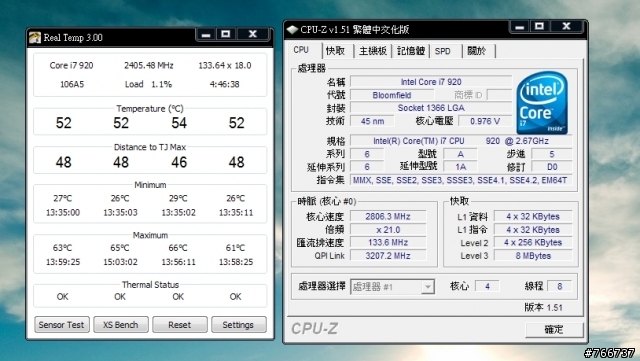This screenshot has height=361, width=640.
Task: Run the XS Bench button
Action: point(120,325)
